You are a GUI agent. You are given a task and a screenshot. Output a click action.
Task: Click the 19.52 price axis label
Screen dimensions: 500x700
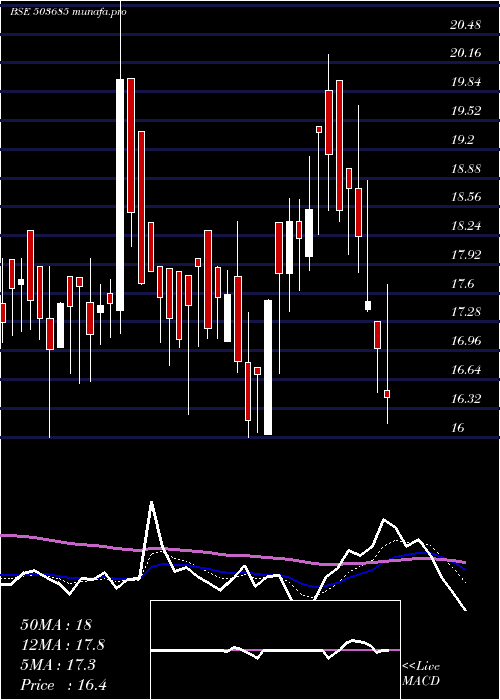(466, 111)
